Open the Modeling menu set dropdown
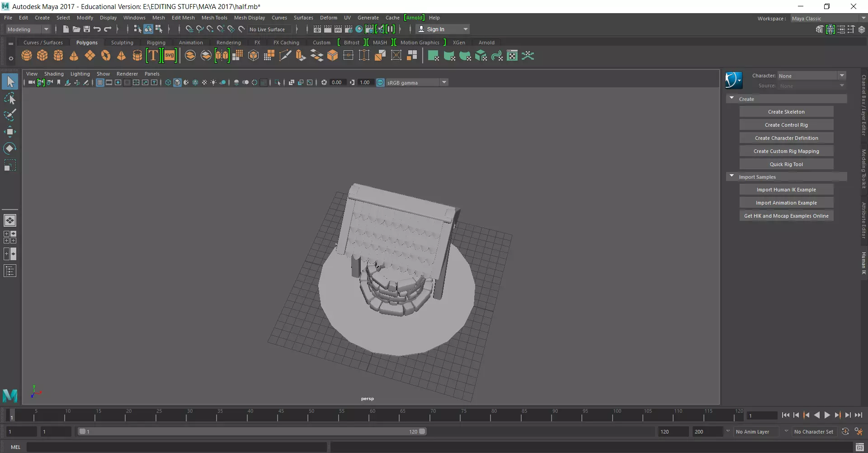 coord(28,29)
